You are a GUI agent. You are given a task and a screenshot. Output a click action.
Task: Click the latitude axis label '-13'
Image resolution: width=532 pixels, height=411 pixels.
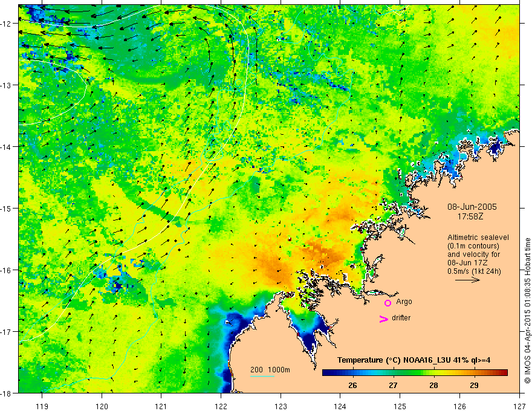(x=7, y=85)
